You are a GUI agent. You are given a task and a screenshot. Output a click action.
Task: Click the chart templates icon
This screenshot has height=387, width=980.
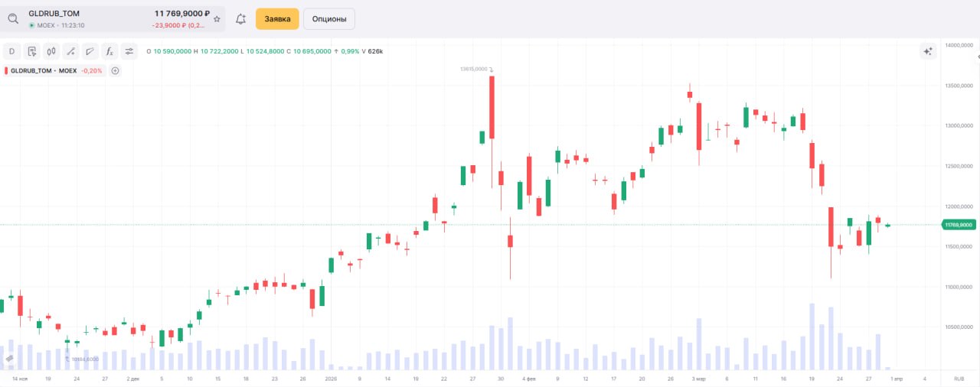pos(32,51)
